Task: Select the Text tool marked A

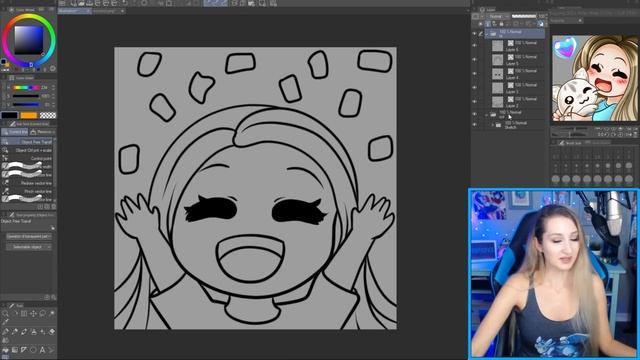Action: 42,350
